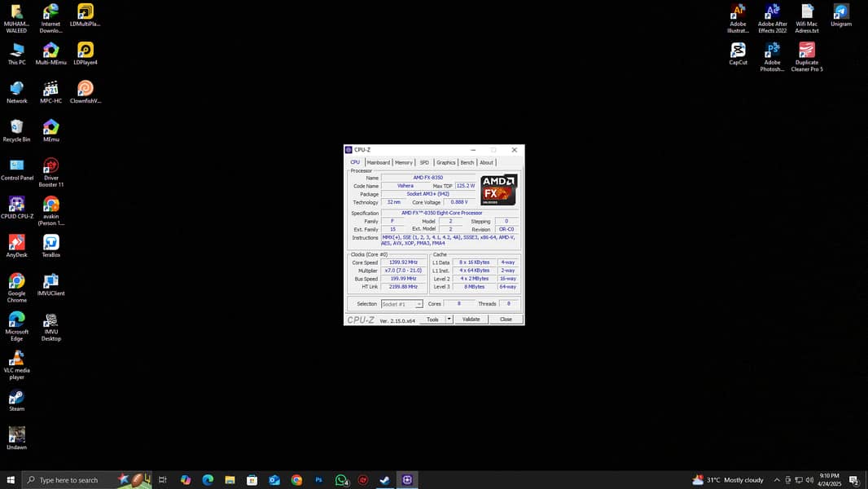Viewport: 868px width, 489px height.
Task: Open Google Chrome desktop shortcut
Action: (16, 288)
